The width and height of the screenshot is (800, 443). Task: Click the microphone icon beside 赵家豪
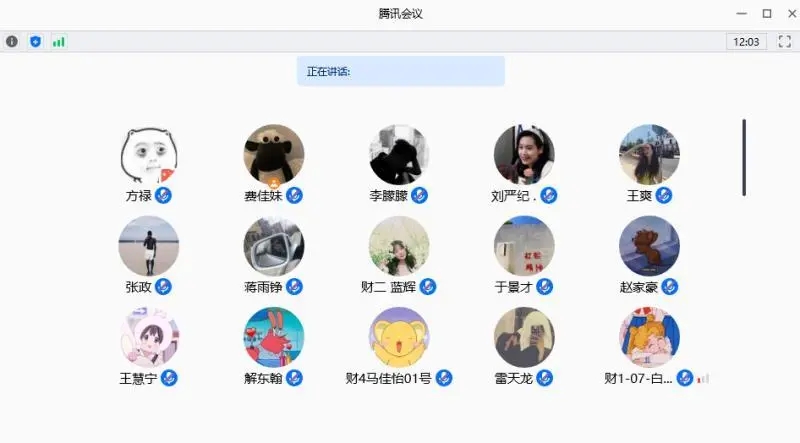click(670, 287)
